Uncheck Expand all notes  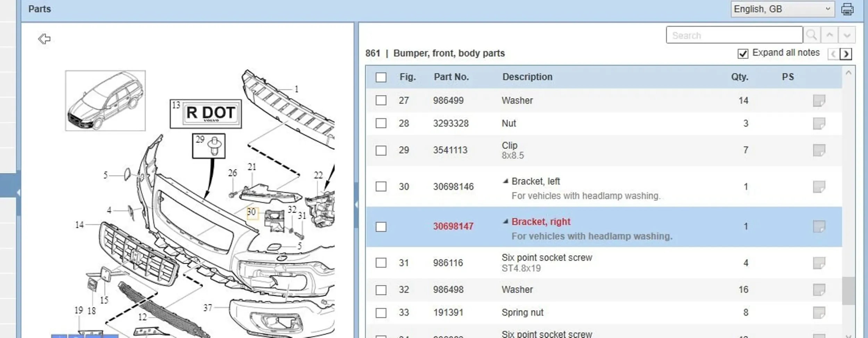pos(743,53)
